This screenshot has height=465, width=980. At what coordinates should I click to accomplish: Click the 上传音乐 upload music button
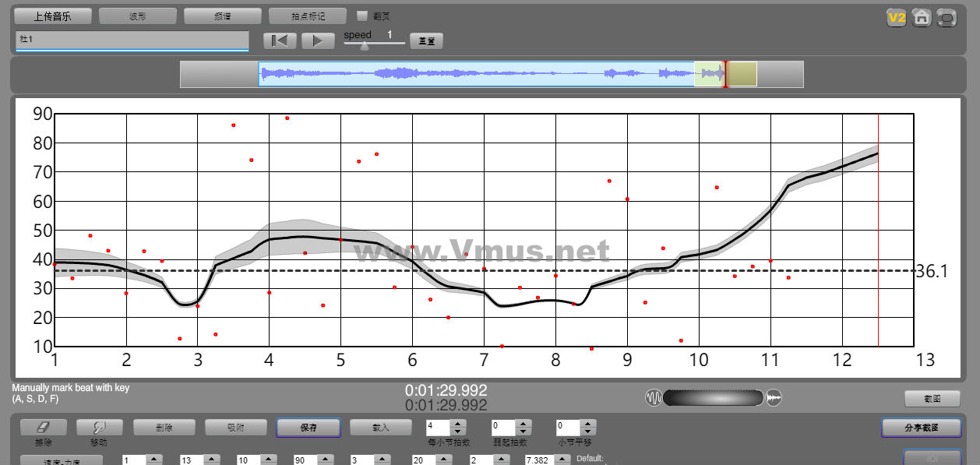click(53, 16)
